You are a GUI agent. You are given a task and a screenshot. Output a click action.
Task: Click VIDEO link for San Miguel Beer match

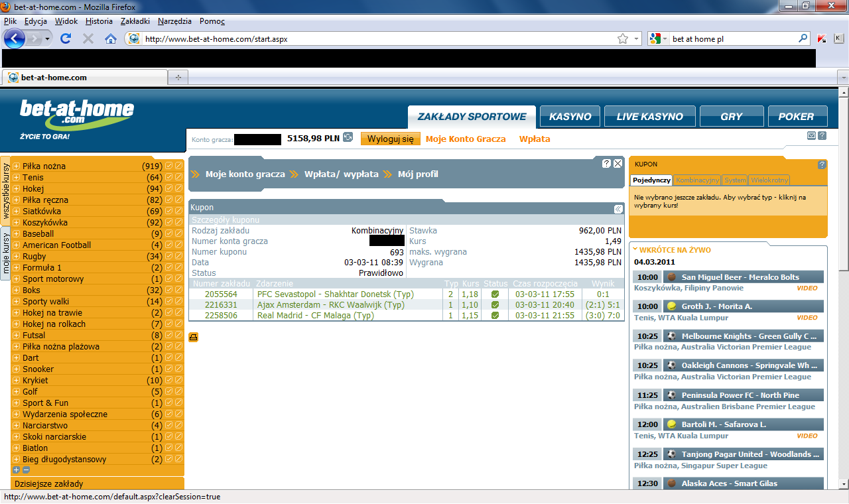807,288
